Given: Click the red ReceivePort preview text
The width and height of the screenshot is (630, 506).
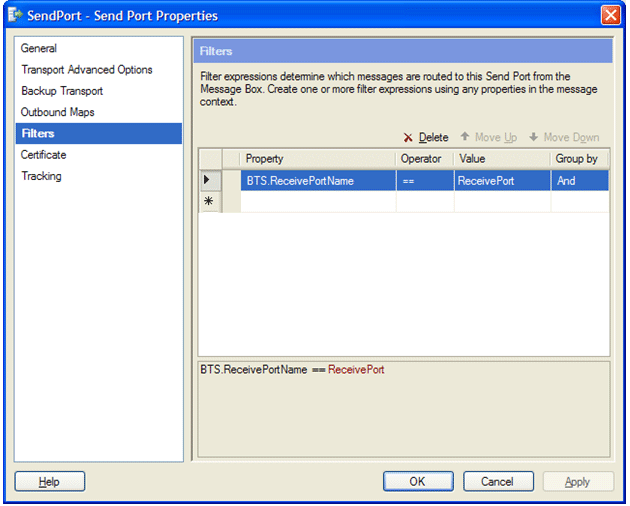Looking at the screenshot, I should coord(356,369).
